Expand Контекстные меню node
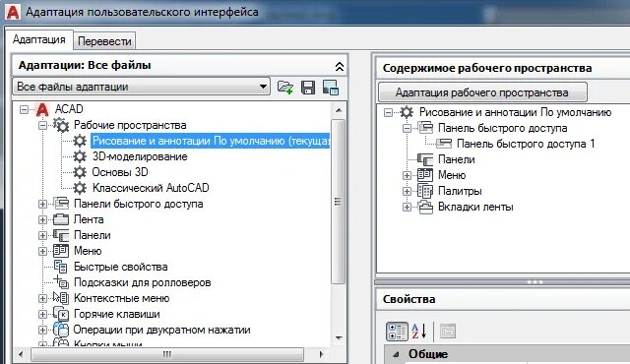Screen dimensions: 630x364 (42, 298)
